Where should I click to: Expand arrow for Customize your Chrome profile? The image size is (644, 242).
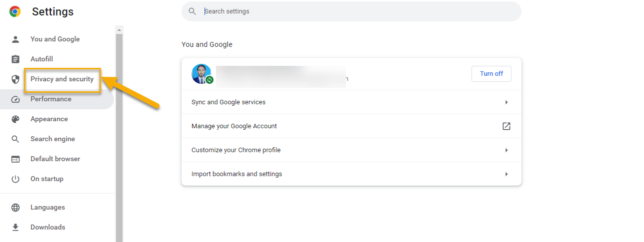coord(506,150)
